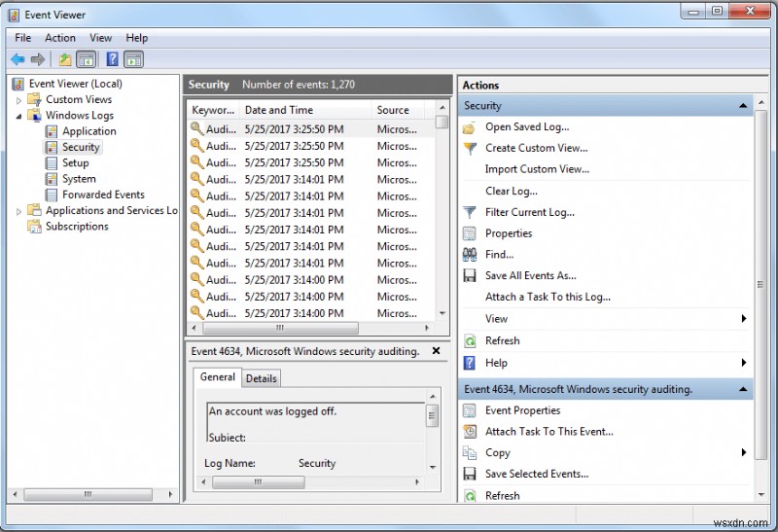Click the green Refresh icon under Security actions
The image size is (778, 532).
[x=470, y=341]
